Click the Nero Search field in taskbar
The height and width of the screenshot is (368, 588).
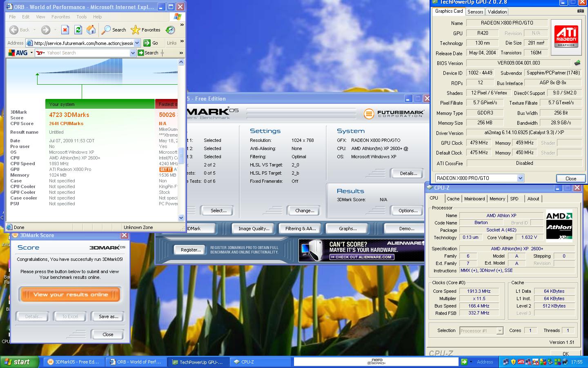point(376,362)
